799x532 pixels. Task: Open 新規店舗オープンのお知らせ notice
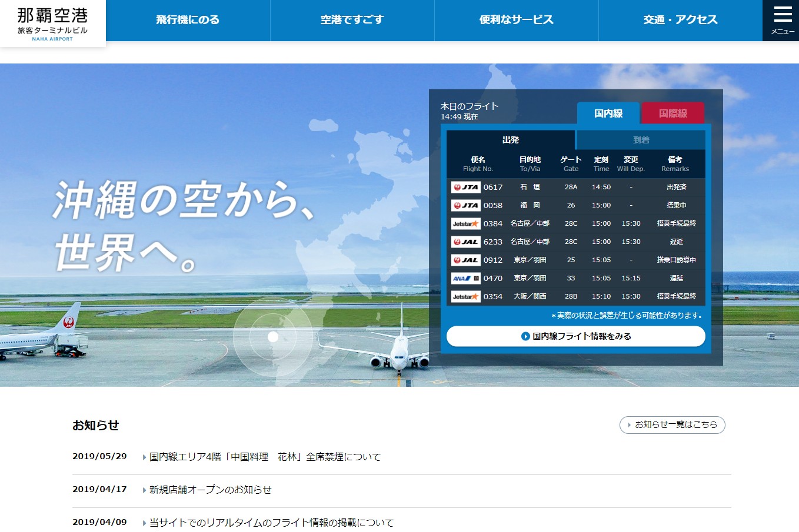210,490
